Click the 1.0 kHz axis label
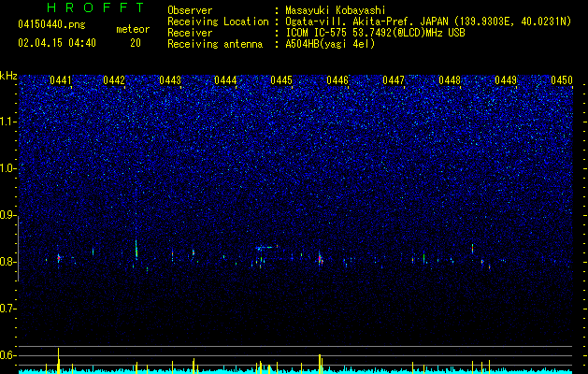Viewport: 588px width, 374px height. click(x=8, y=168)
